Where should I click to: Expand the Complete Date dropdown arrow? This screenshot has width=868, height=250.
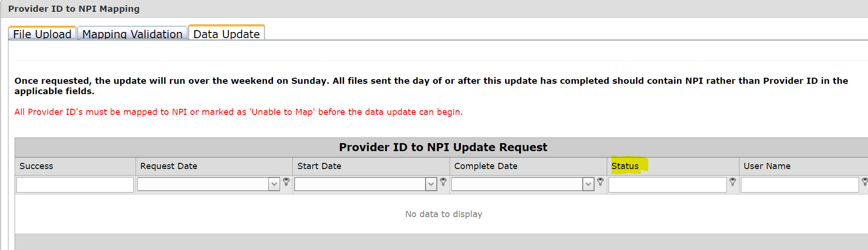coord(588,184)
